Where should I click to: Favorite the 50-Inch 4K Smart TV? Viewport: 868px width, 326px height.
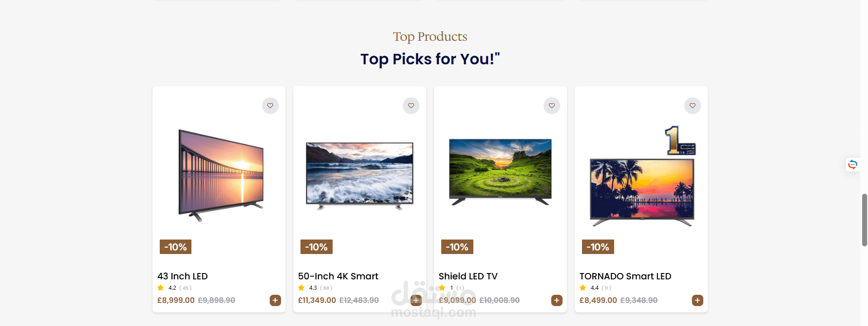pos(411,106)
